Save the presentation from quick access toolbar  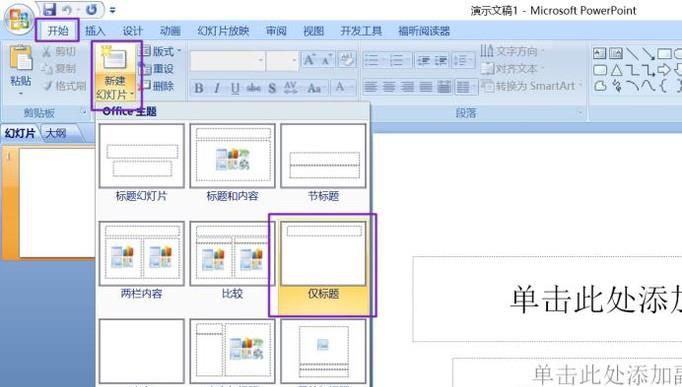tap(50, 9)
